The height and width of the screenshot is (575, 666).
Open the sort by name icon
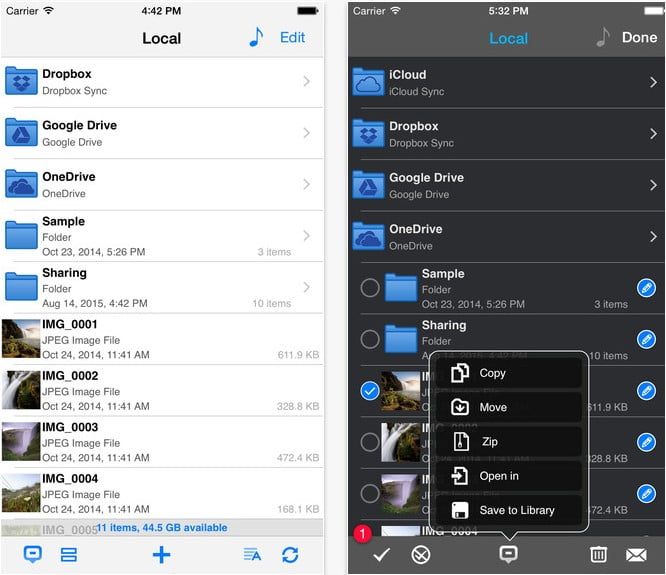252,555
